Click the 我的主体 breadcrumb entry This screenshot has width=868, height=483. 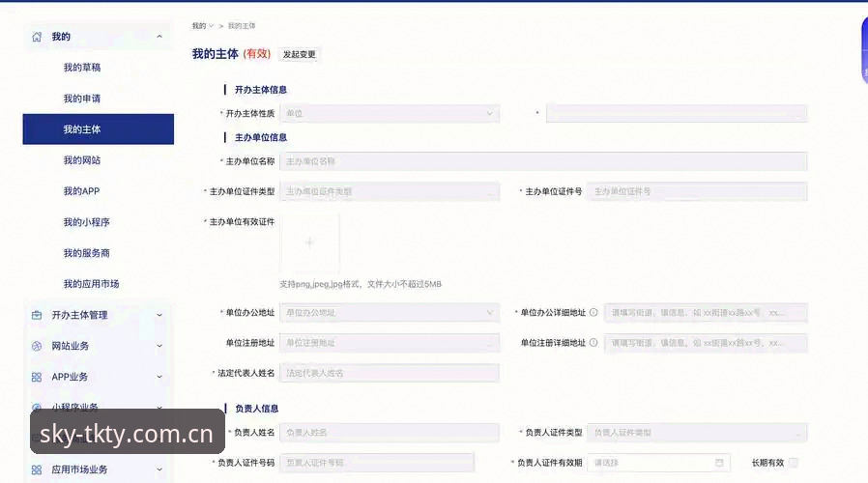(x=242, y=26)
